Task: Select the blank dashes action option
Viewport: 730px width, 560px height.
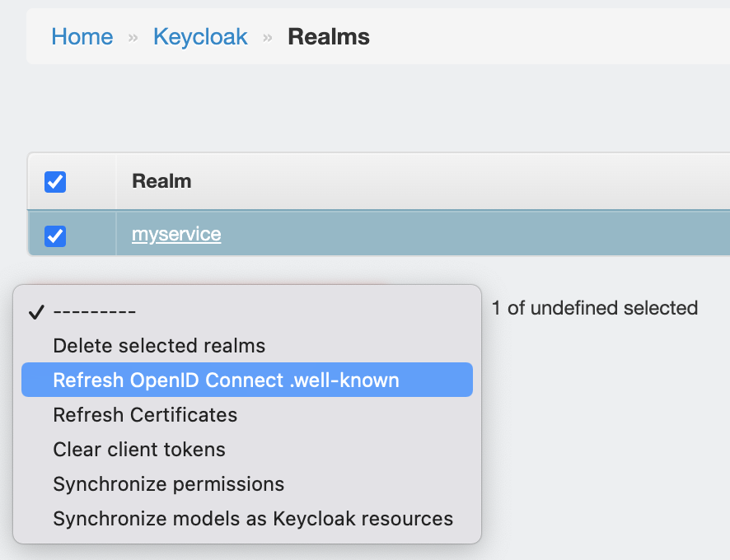Action: (x=94, y=311)
